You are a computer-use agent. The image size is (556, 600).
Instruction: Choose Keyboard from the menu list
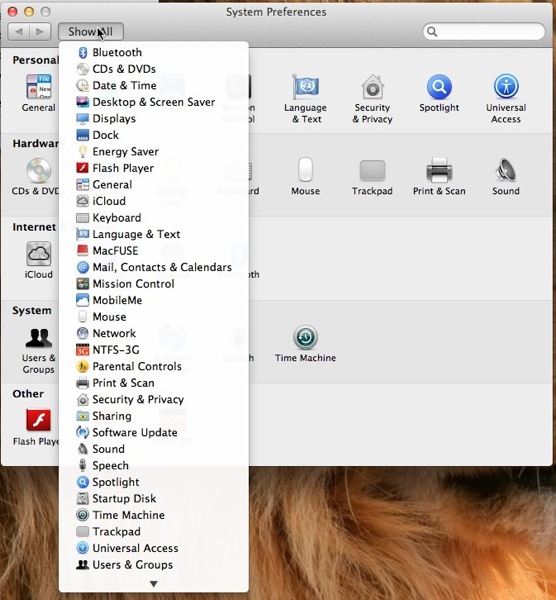[x=154, y=218]
